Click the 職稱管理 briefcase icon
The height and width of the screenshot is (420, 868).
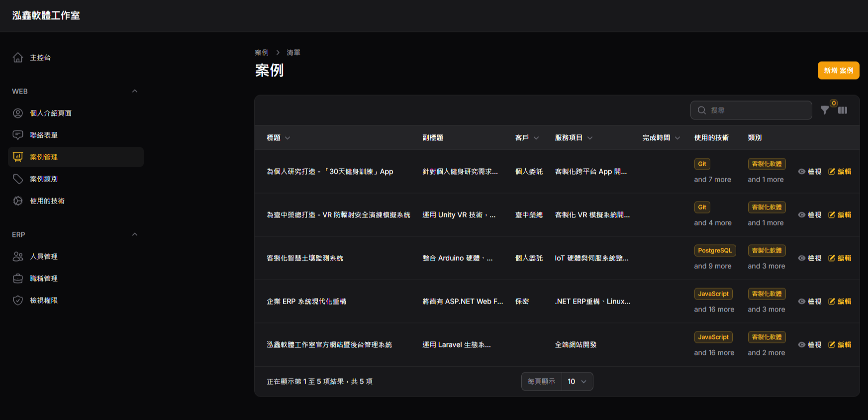(18, 279)
